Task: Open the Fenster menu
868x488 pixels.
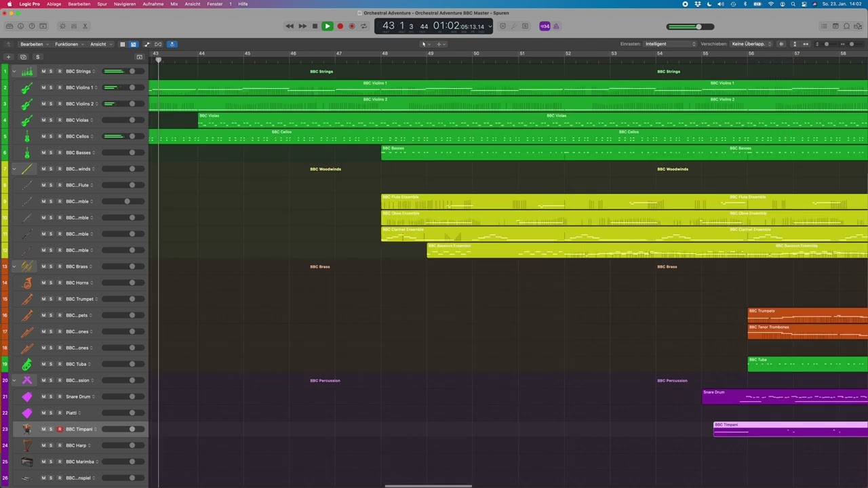Action: click(x=214, y=4)
